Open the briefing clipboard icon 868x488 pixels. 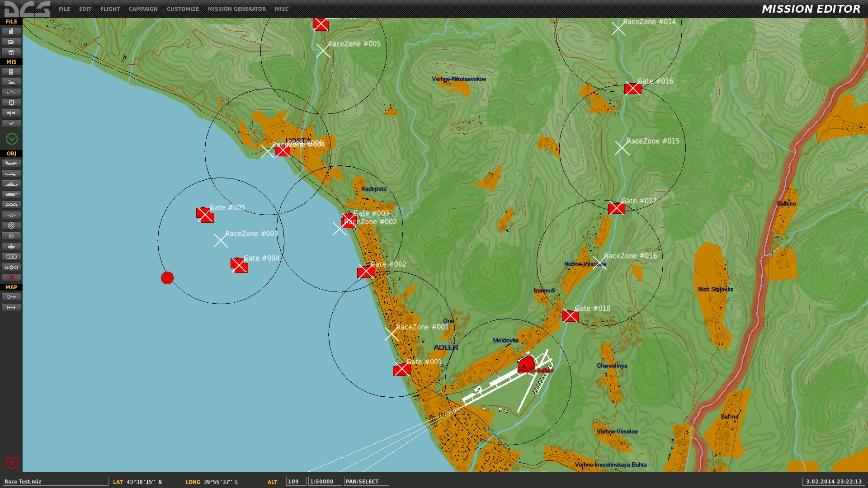[x=11, y=71]
